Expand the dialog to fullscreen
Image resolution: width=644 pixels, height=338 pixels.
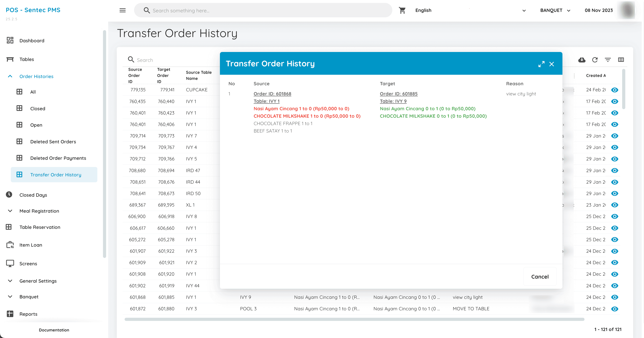coord(541,64)
